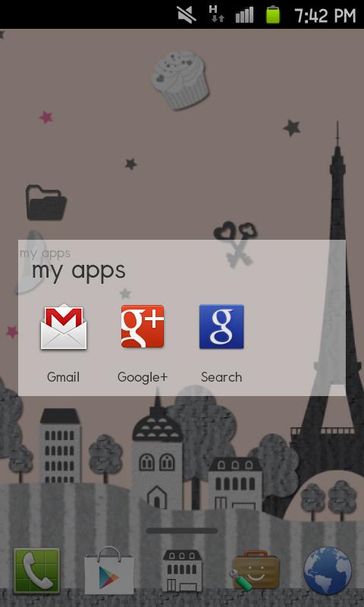Open the dark folder icon on home screen
Viewport: 364px width, 607px height.
coord(46,203)
